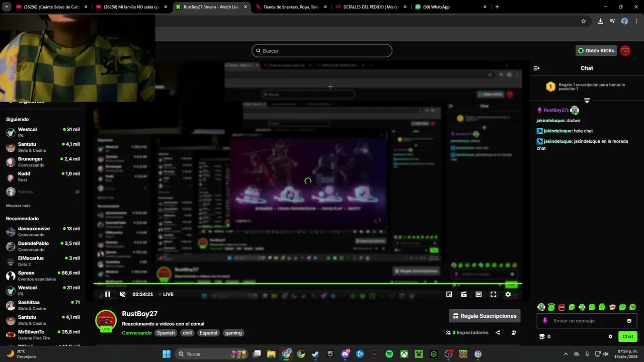644x362 pixels.
Task: Open the emoji picker in message box
Action: [629, 321]
